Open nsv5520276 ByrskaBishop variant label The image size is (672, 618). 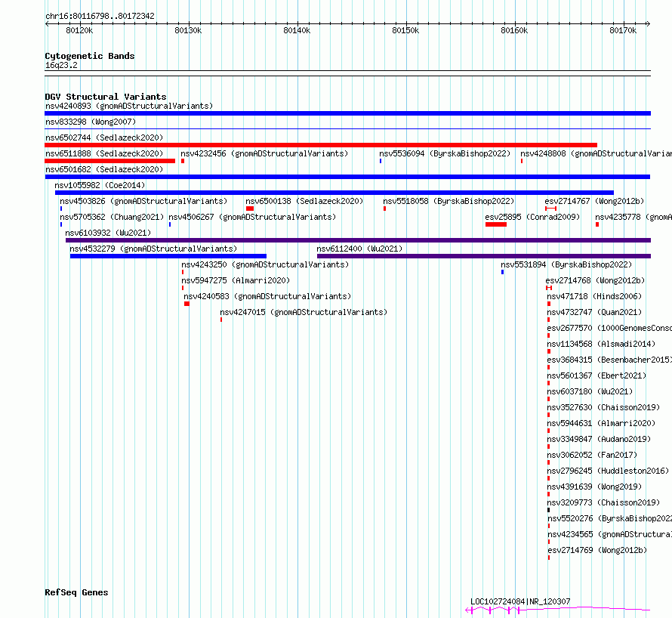(x=610, y=518)
